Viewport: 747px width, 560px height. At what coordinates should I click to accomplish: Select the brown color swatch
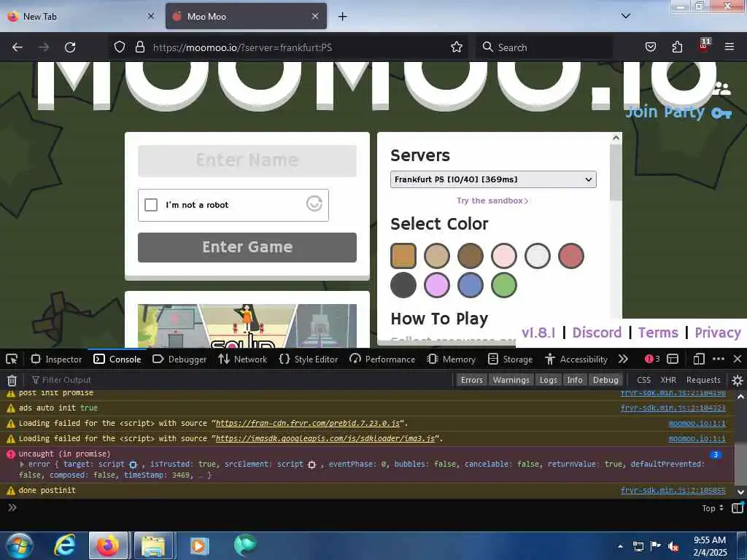pyautogui.click(x=471, y=256)
